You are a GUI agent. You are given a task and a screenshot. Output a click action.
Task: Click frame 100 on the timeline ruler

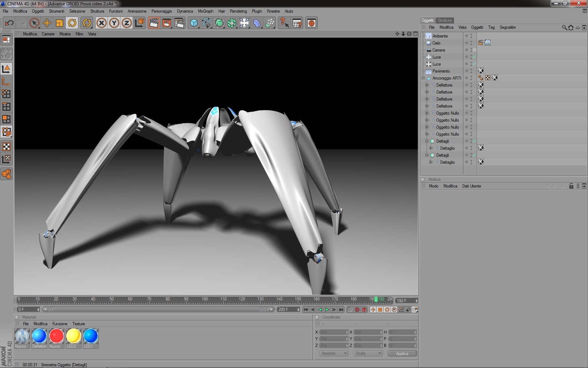pyautogui.click(x=205, y=300)
